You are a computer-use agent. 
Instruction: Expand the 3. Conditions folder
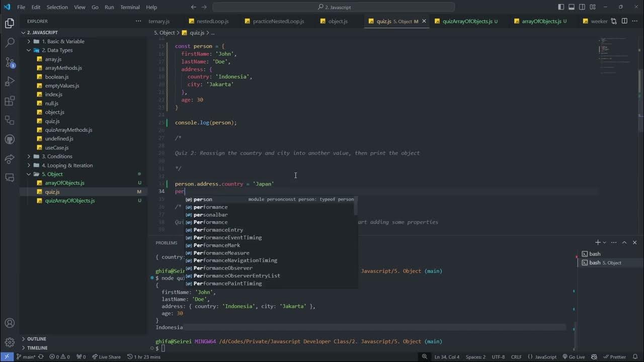pos(84,156)
